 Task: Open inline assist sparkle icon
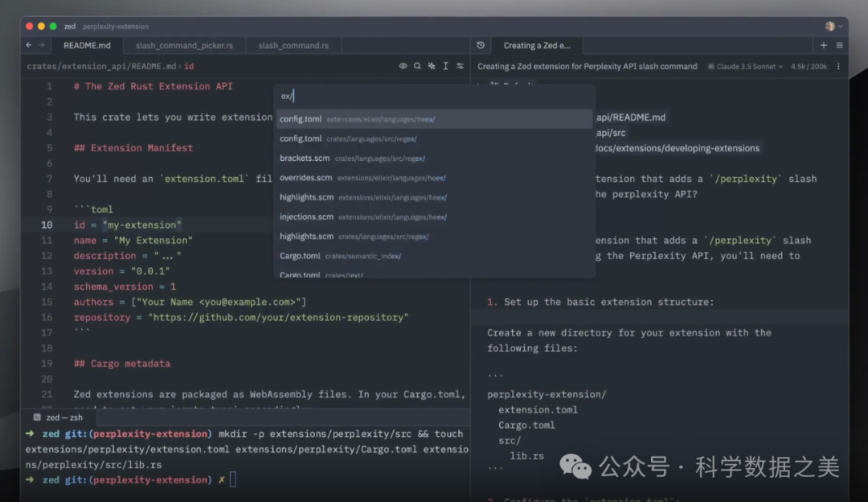pyautogui.click(x=432, y=66)
